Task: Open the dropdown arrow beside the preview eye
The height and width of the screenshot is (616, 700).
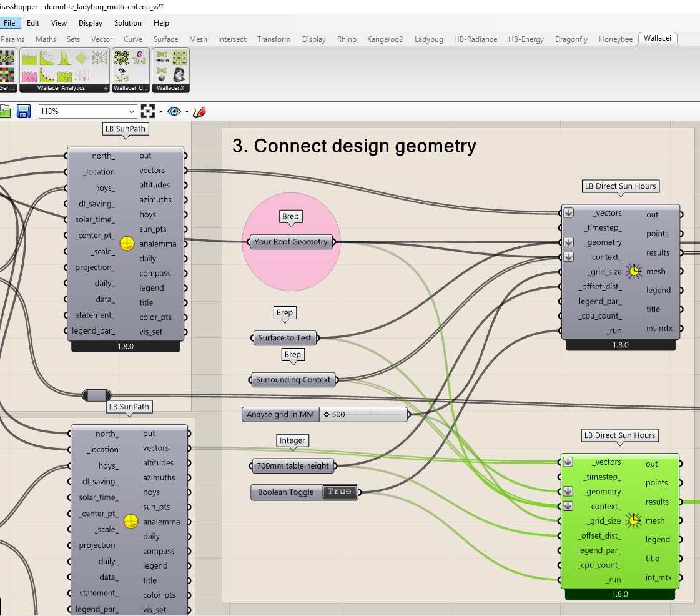Action: pyautogui.click(x=187, y=111)
